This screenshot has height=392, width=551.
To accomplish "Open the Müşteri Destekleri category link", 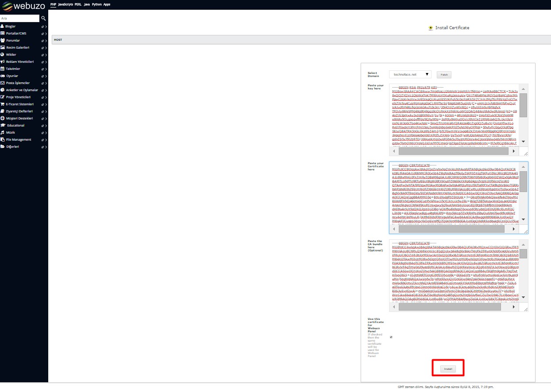I will click(x=20, y=118).
